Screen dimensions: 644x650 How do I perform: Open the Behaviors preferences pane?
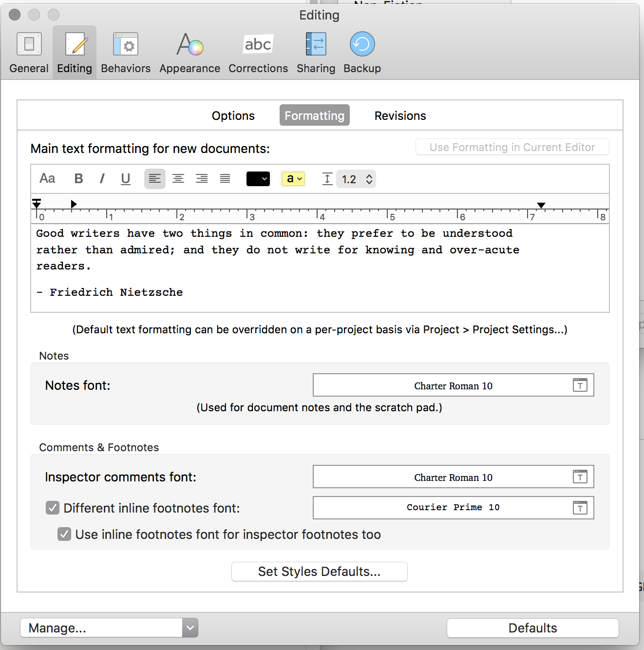126,53
